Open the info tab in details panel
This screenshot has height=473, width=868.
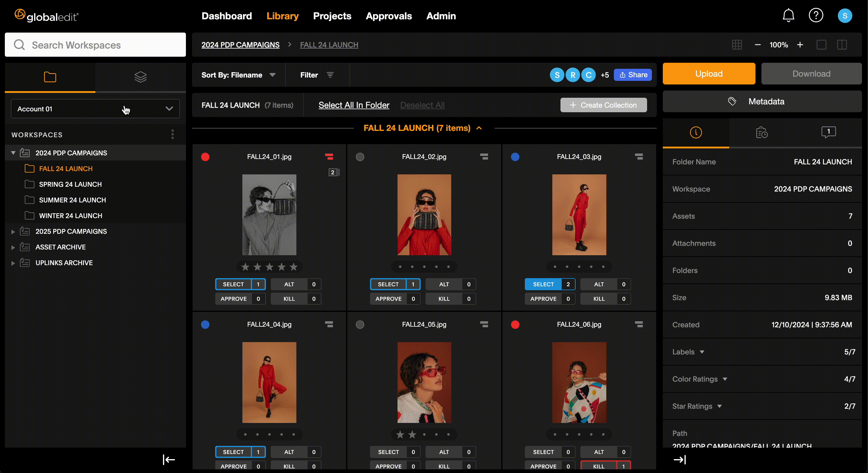point(696,132)
